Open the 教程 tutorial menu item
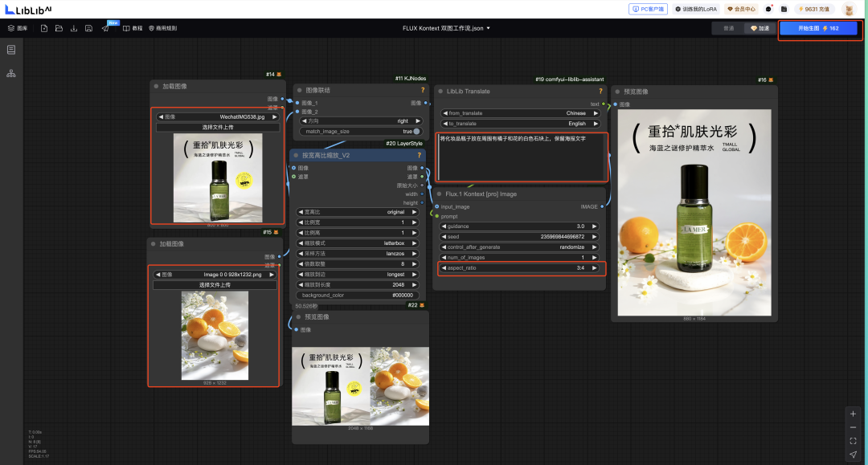The width and height of the screenshot is (868, 465). coord(133,28)
